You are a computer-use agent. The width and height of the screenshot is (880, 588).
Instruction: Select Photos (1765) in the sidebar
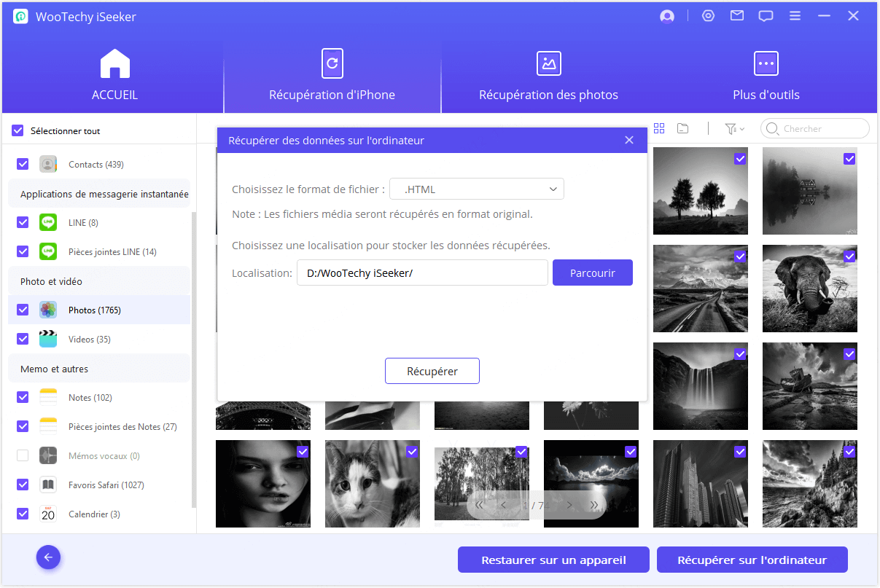(94, 310)
